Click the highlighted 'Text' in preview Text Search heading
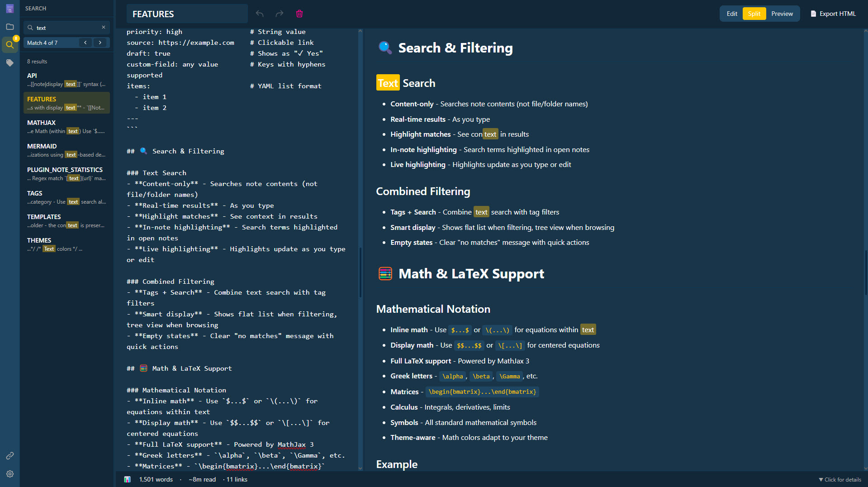This screenshot has height=487, width=868. point(388,83)
